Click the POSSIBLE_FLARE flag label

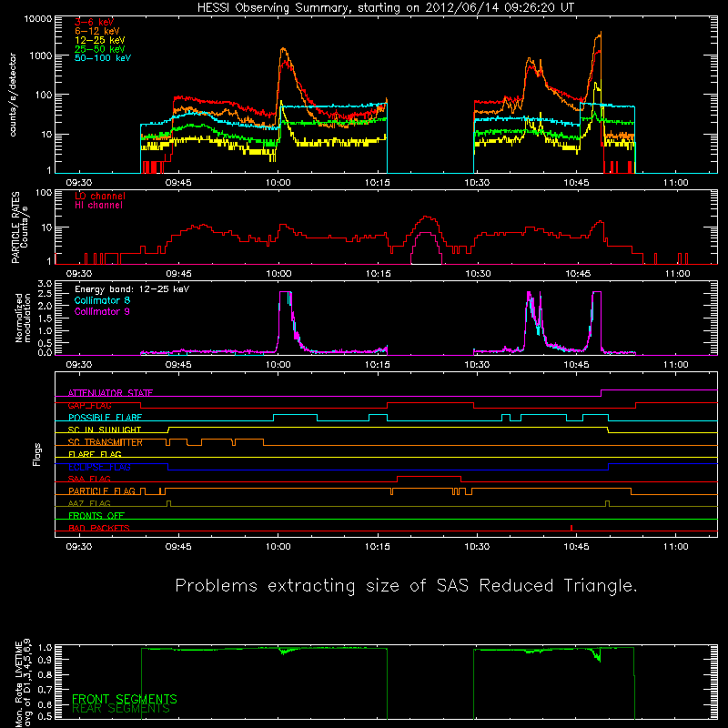pos(105,418)
